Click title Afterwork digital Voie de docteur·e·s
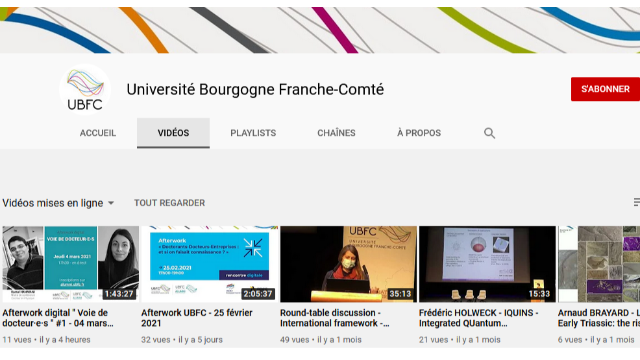Image resolution: width=640 pixels, height=360 pixels. click(x=58, y=318)
